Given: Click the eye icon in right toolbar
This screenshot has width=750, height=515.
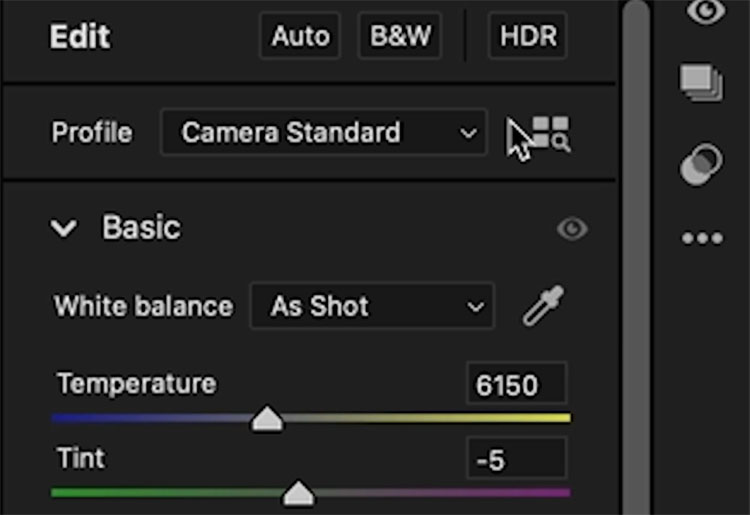Looking at the screenshot, I should pyautogui.click(x=706, y=11).
